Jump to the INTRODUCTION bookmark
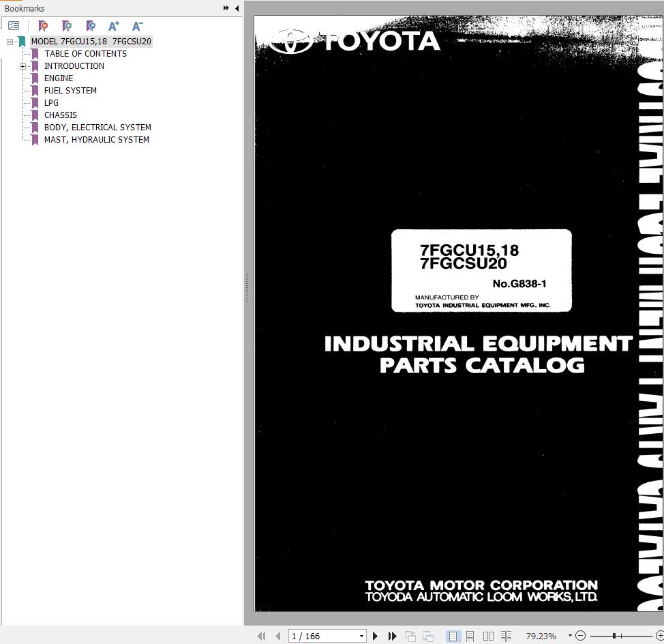 74,66
